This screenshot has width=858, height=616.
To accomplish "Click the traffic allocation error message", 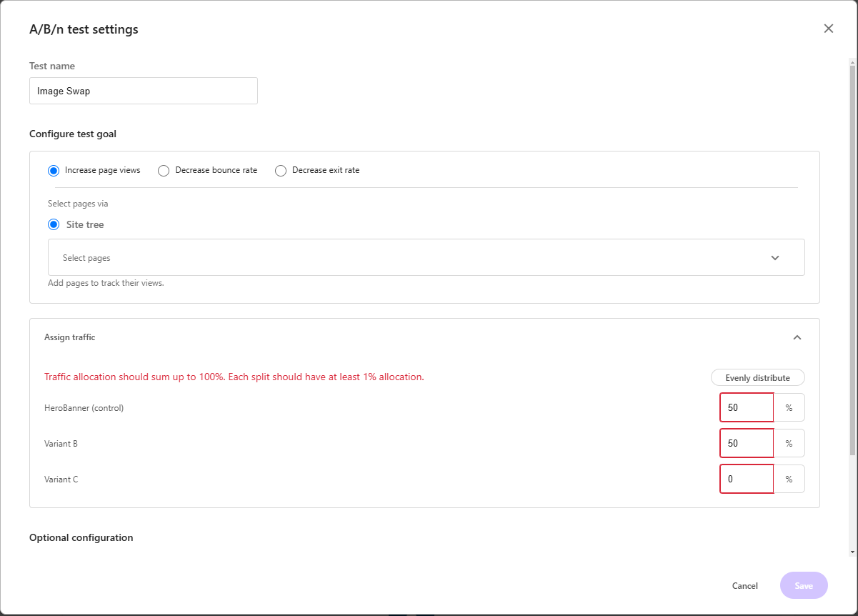I will click(234, 377).
